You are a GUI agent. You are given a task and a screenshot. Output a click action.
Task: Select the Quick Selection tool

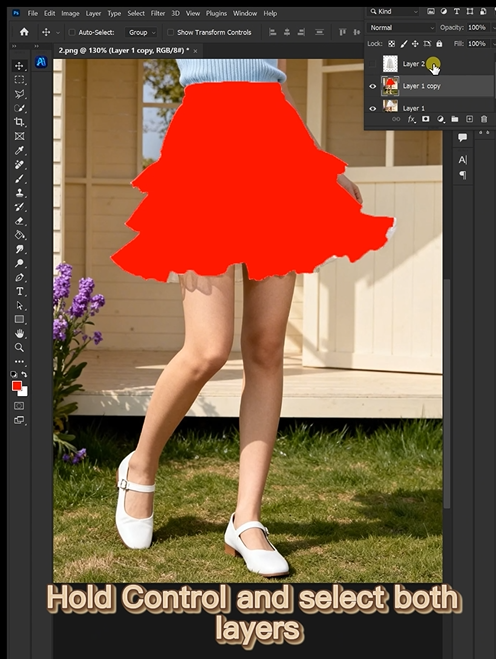(x=19, y=108)
